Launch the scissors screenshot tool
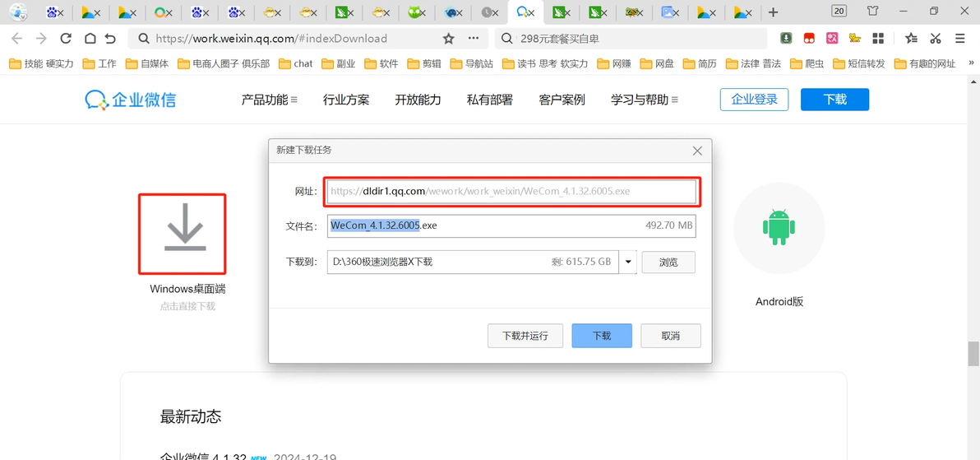Screen dimensions: 980x460 pyautogui.click(x=935, y=38)
